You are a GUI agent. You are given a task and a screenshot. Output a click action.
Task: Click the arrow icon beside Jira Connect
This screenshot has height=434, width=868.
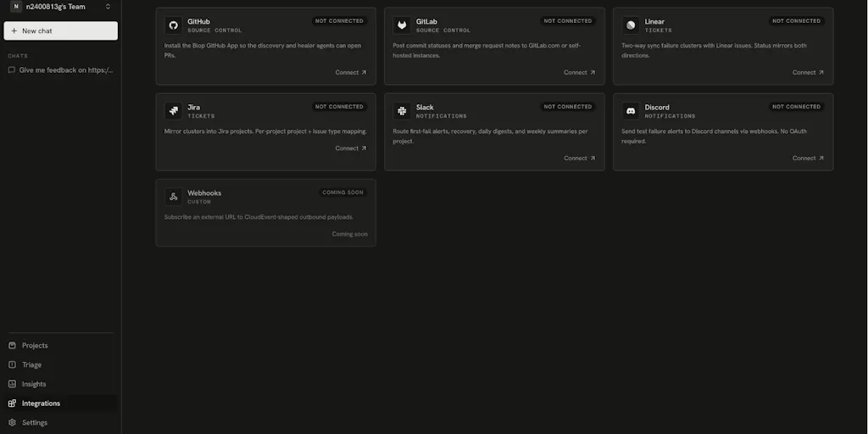[x=364, y=148]
